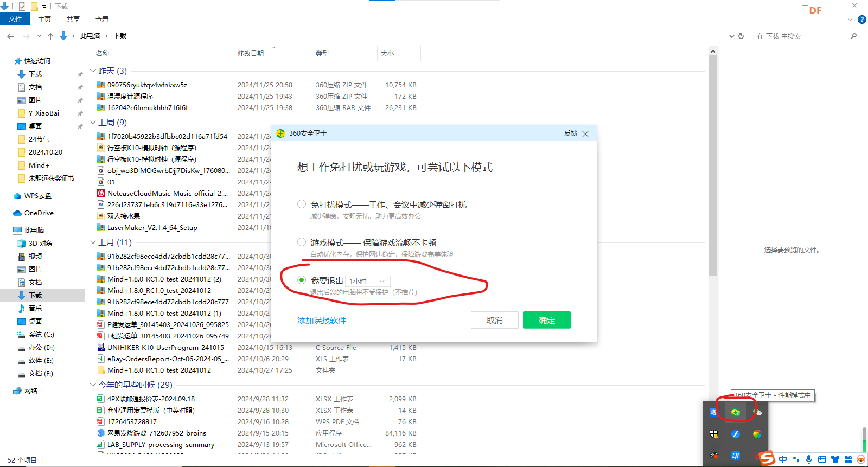
Task: Collapse the 昨天 (3) group
Action: point(93,71)
